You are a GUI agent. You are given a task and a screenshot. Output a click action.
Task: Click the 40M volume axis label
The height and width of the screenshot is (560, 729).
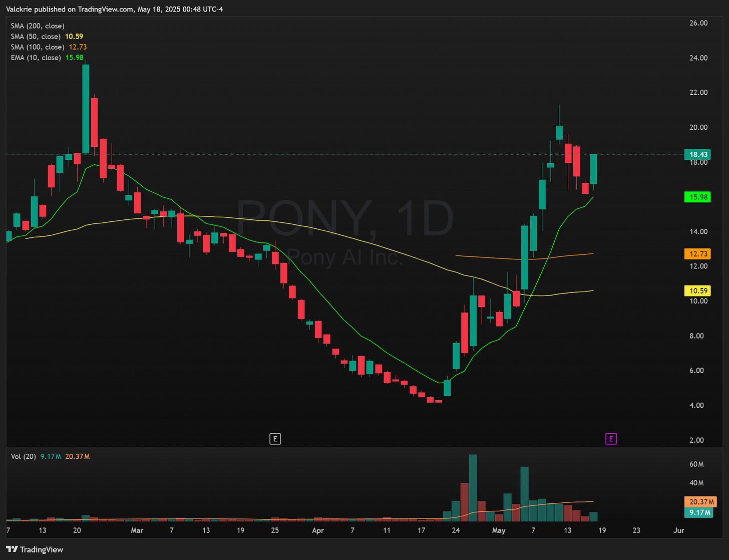pos(696,483)
